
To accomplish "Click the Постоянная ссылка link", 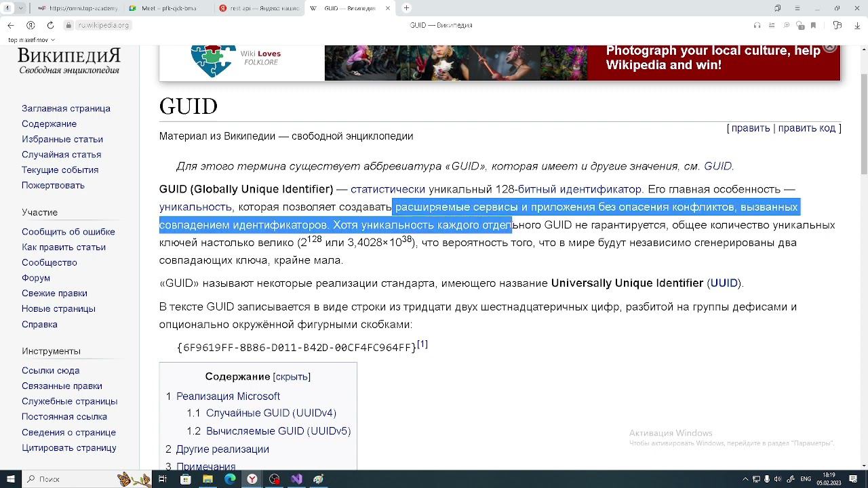I will pos(64,417).
